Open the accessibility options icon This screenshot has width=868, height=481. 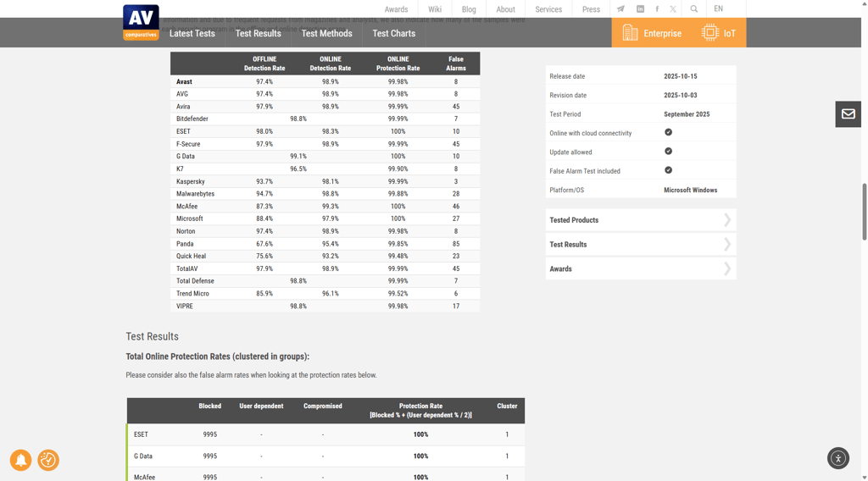[x=838, y=458]
